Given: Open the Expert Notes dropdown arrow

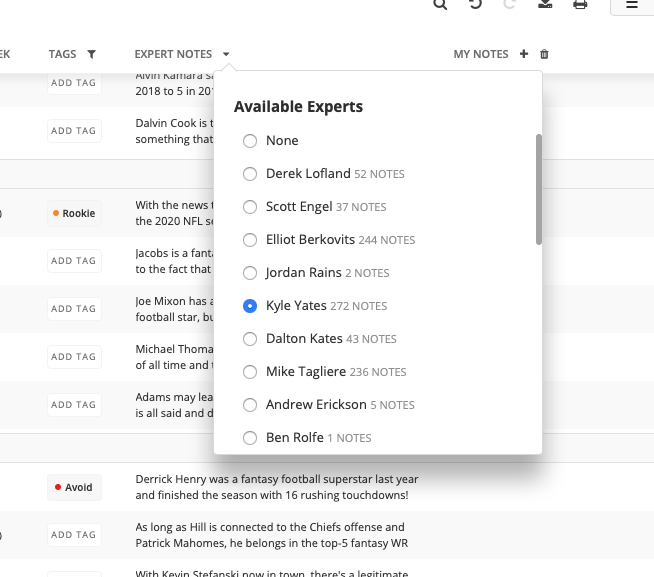Looking at the screenshot, I should [x=226, y=54].
